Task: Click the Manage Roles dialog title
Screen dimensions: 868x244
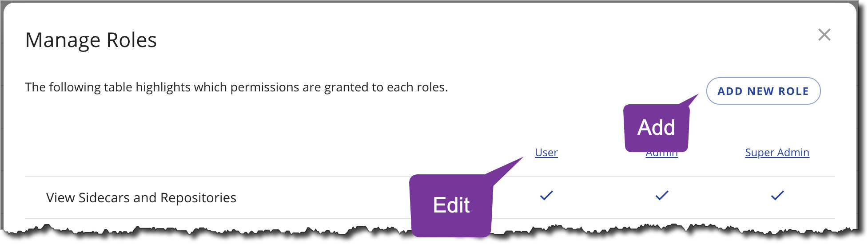Action: [91, 40]
